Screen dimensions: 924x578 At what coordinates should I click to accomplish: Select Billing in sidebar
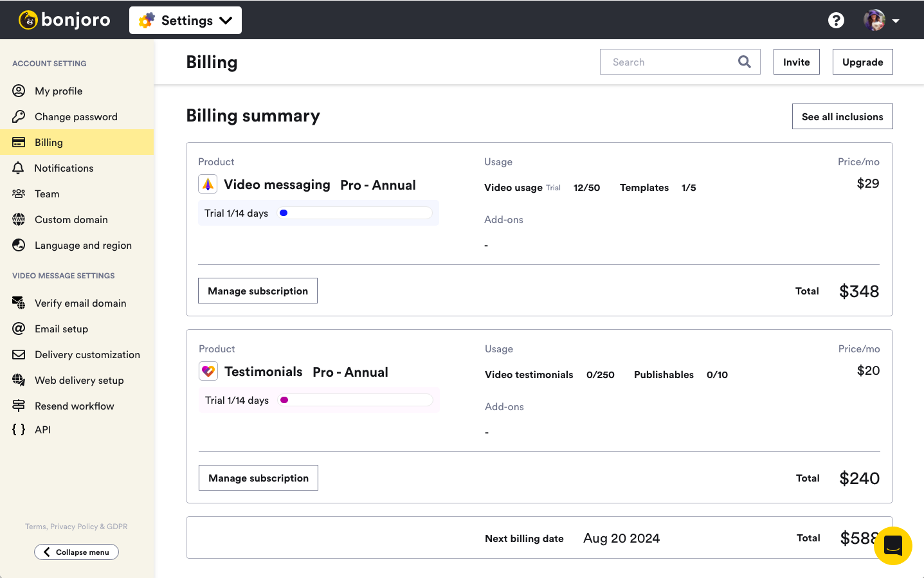pos(77,142)
